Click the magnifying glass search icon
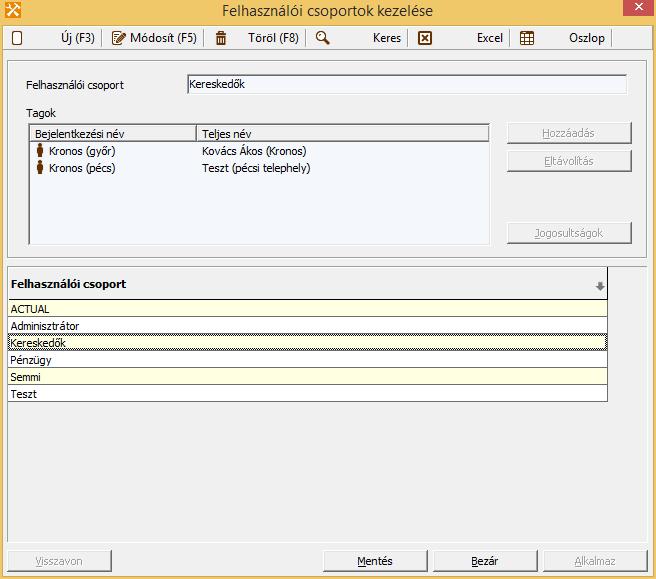The width and height of the screenshot is (656, 579). [x=322, y=38]
